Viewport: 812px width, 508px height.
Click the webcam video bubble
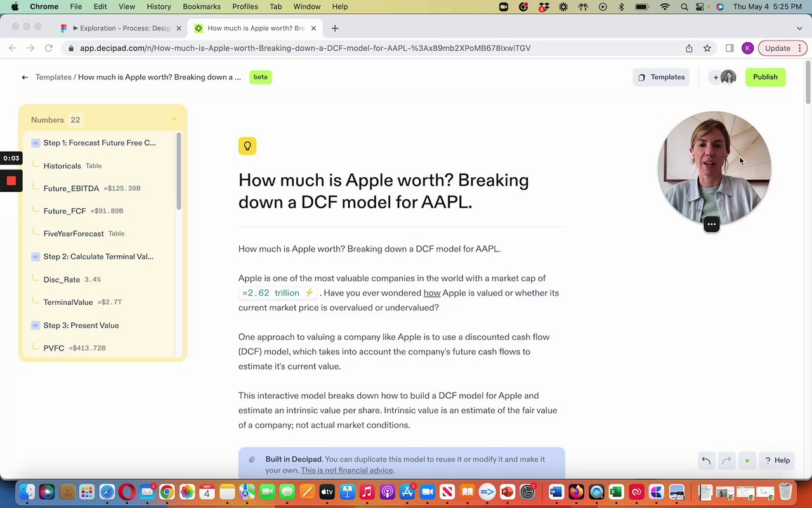click(714, 168)
